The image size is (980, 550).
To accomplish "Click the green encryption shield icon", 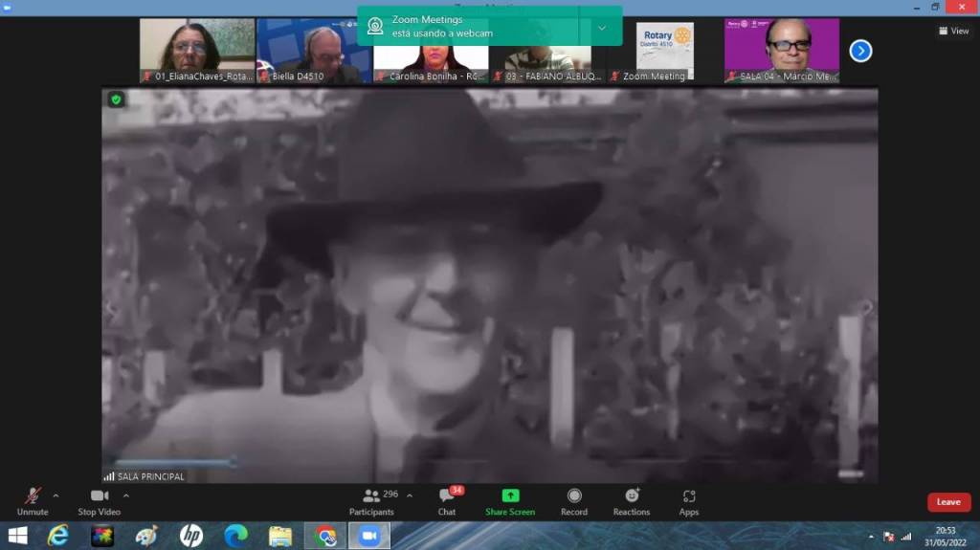I will (116, 99).
